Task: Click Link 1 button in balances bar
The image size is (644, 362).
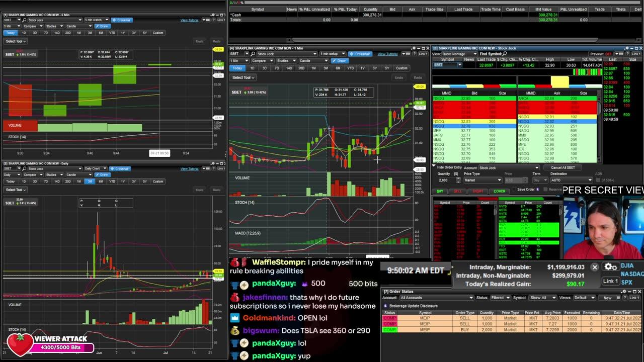Action: (x=610, y=281)
